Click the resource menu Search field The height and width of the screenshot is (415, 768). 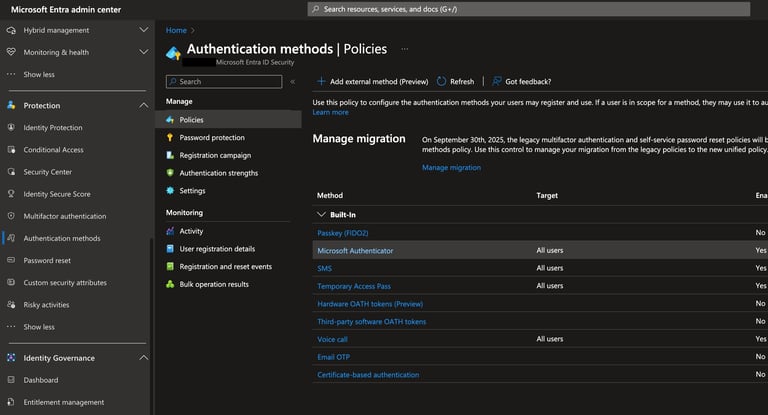coord(224,81)
